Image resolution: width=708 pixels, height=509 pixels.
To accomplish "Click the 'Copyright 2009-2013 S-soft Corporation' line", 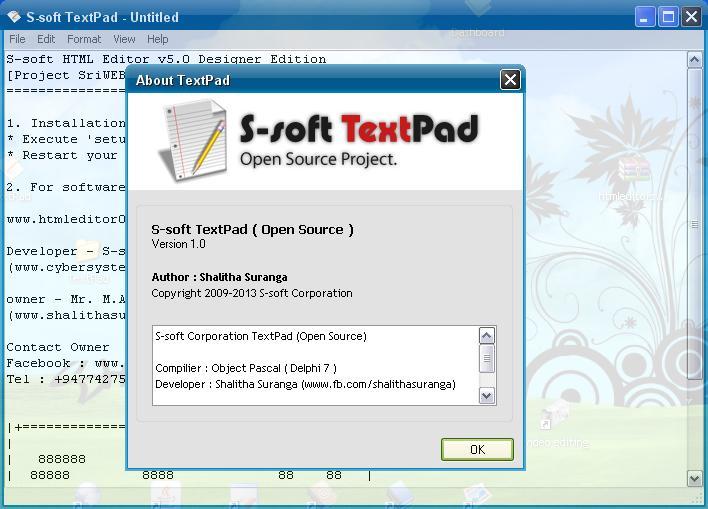I will 252,294.
